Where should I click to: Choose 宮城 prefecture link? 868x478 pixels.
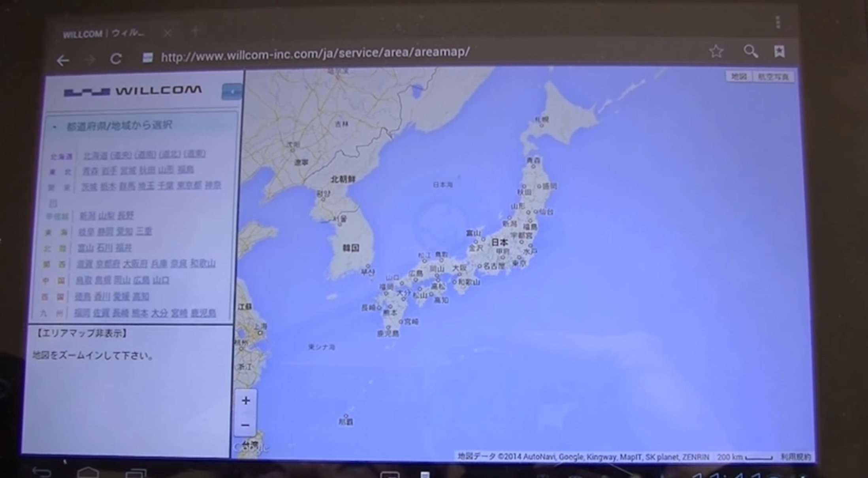(128, 170)
